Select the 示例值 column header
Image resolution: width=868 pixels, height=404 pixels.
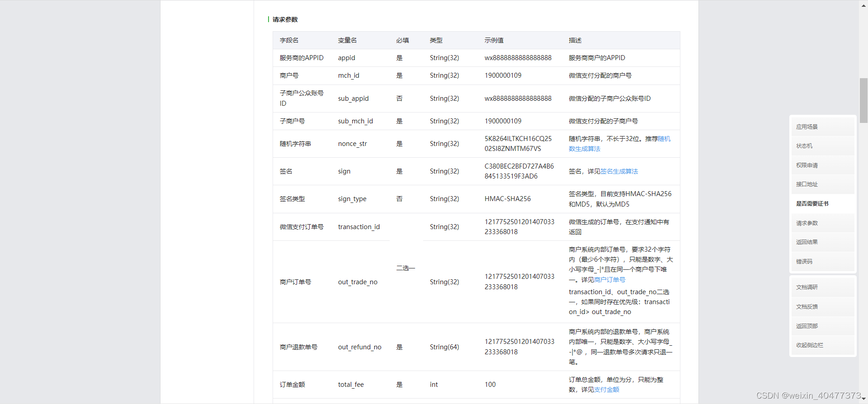(494, 41)
